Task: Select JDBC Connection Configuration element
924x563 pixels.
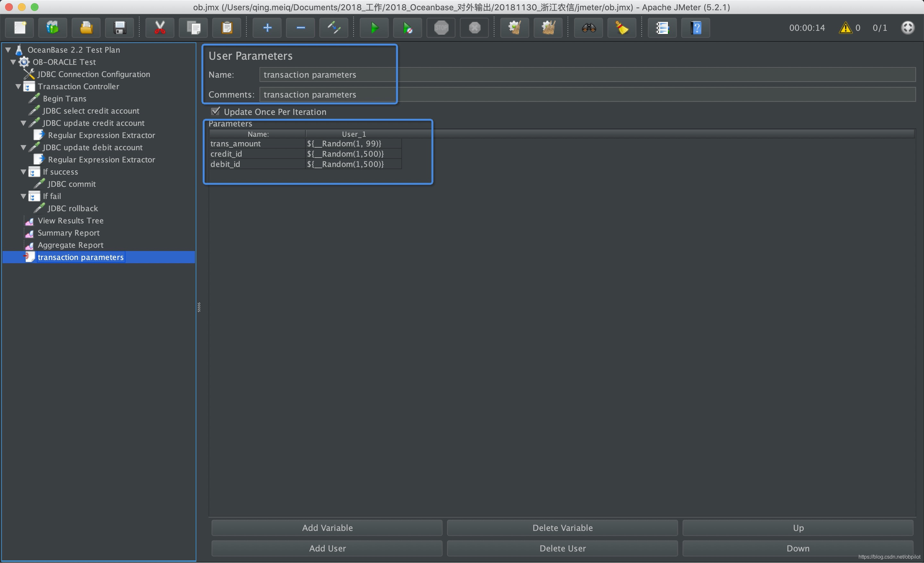Action: pos(94,74)
